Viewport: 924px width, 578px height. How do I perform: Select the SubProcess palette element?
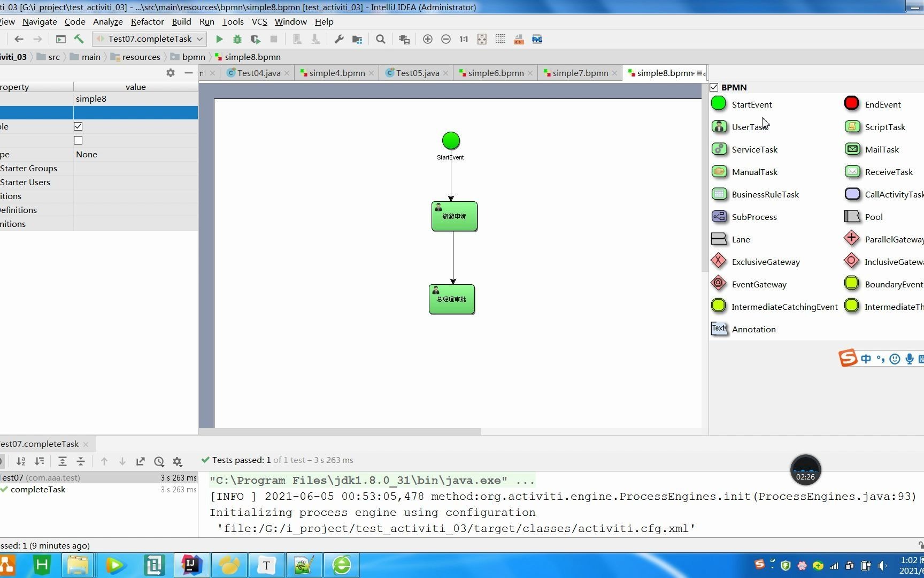[744, 217]
